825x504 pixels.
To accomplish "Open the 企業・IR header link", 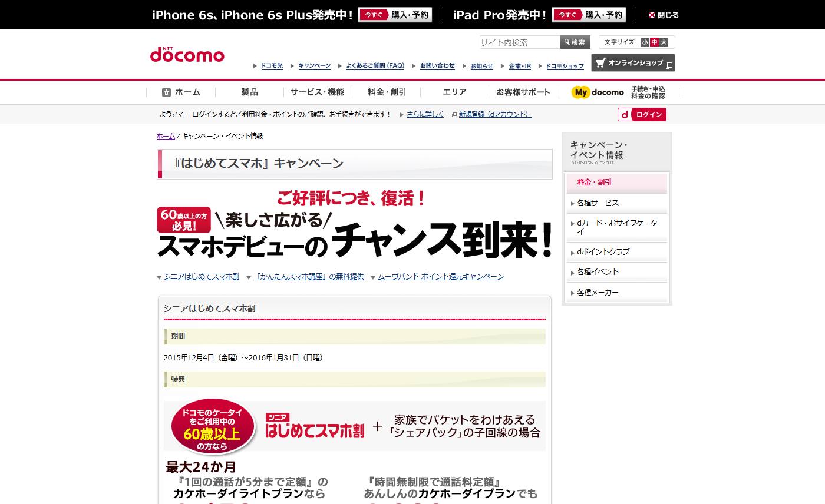I will pos(520,66).
